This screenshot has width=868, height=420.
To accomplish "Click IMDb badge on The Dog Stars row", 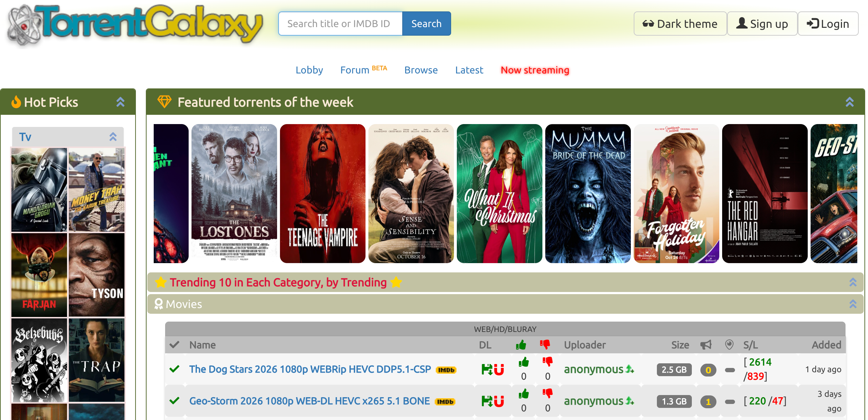I will point(446,370).
